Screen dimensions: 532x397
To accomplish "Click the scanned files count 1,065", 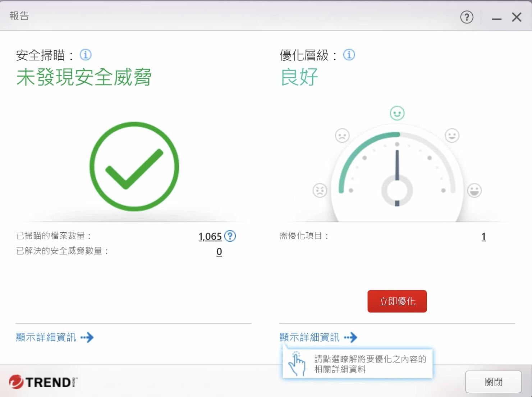I will tap(210, 237).
